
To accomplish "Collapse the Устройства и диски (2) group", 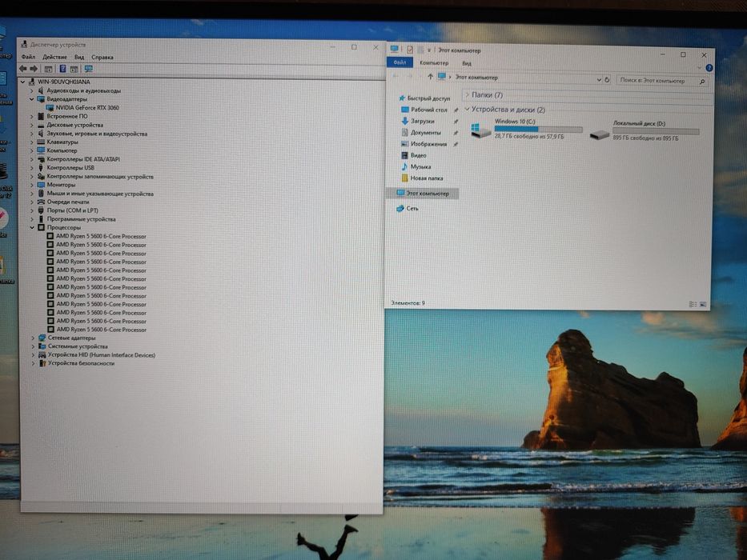I will (x=467, y=109).
